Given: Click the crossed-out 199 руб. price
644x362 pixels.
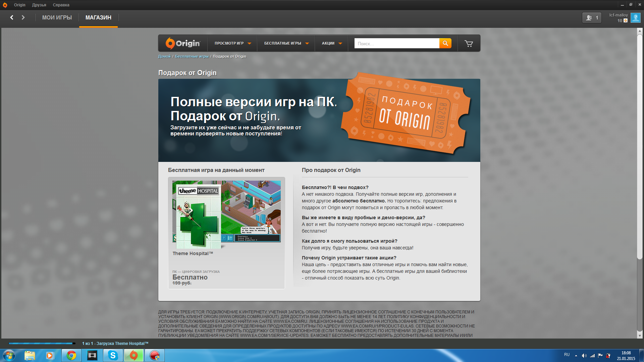Looking at the screenshot, I should click(x=182, y=283).
